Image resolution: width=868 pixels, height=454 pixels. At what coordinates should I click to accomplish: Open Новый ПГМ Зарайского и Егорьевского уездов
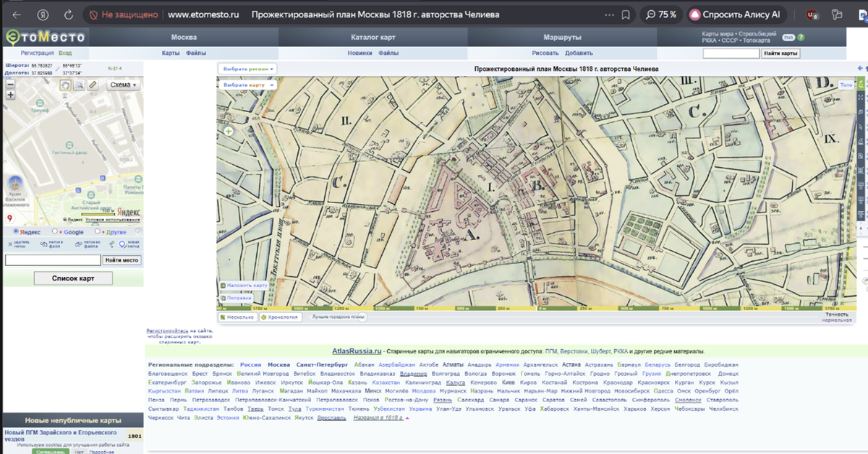click(x=61, y=435)
